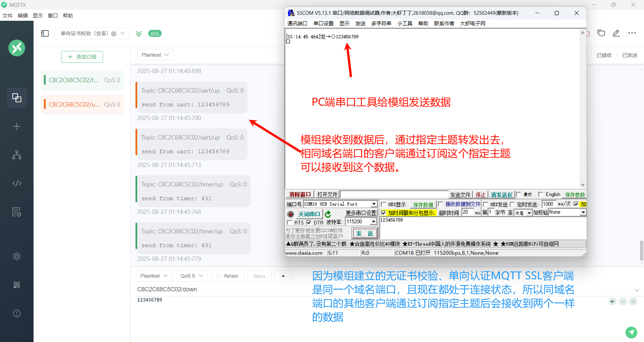Click the MQTTX logo in the sidebar
Screen dimensions: 644x342
17,48
